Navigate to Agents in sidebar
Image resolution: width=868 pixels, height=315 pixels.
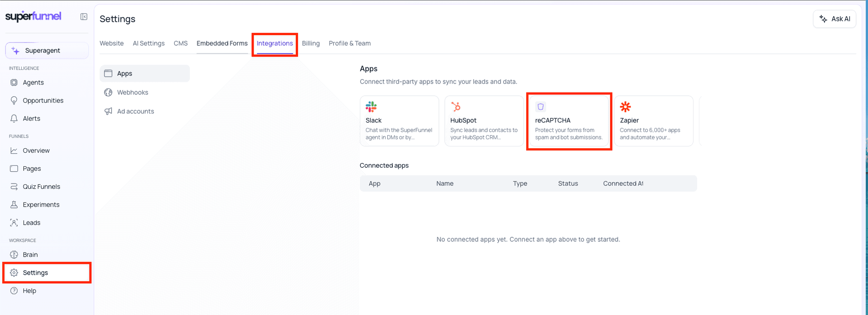pyautogui.click(x=47, y=82)
